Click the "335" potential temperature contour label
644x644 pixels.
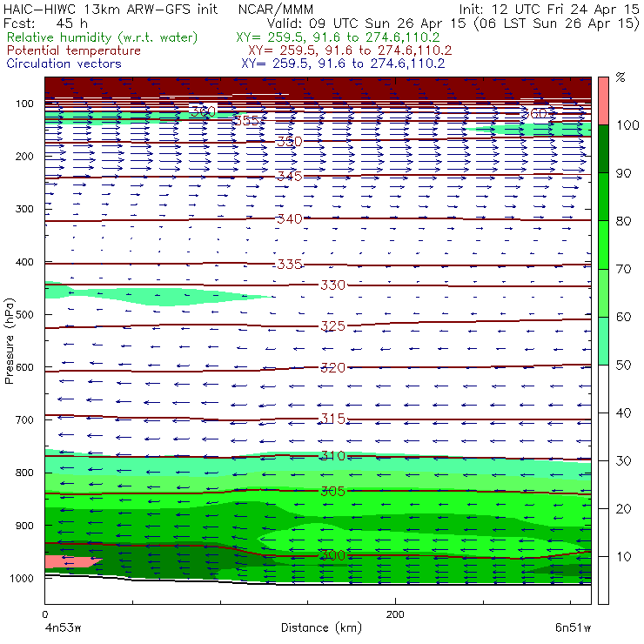290,264
